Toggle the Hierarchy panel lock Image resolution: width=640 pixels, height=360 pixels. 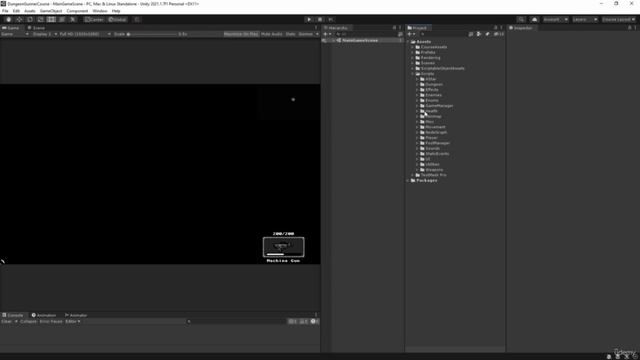point(394,28)
